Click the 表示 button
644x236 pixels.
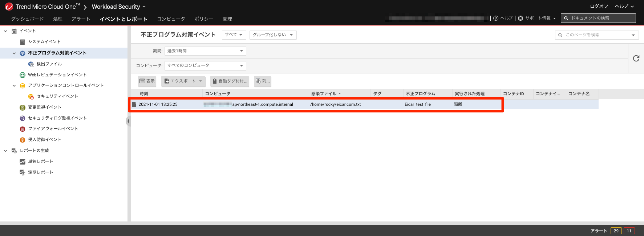pos(147,81)
